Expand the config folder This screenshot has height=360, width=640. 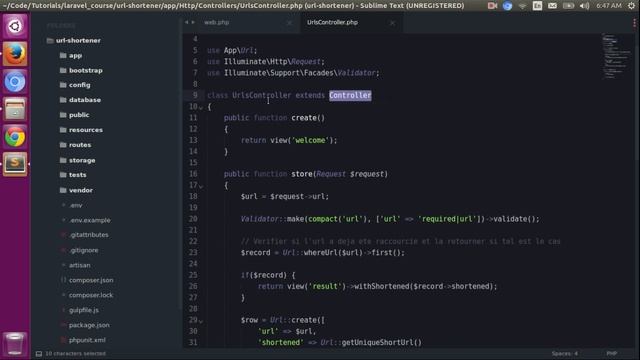click(x=75, y=85)
